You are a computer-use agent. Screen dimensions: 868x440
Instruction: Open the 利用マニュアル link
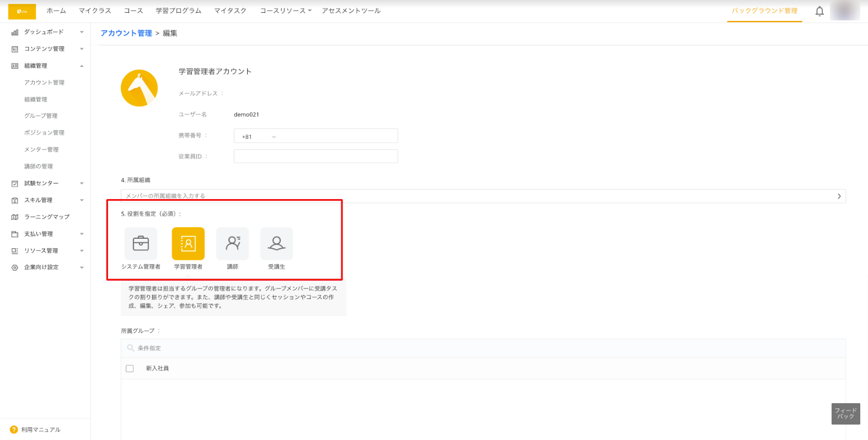(41, 430)
